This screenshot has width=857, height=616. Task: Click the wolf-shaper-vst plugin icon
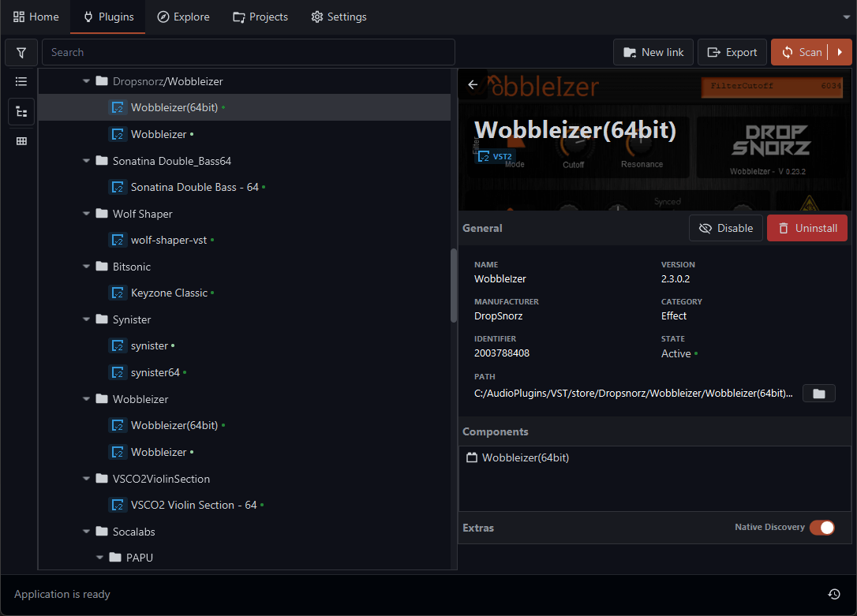pos(118,240)
